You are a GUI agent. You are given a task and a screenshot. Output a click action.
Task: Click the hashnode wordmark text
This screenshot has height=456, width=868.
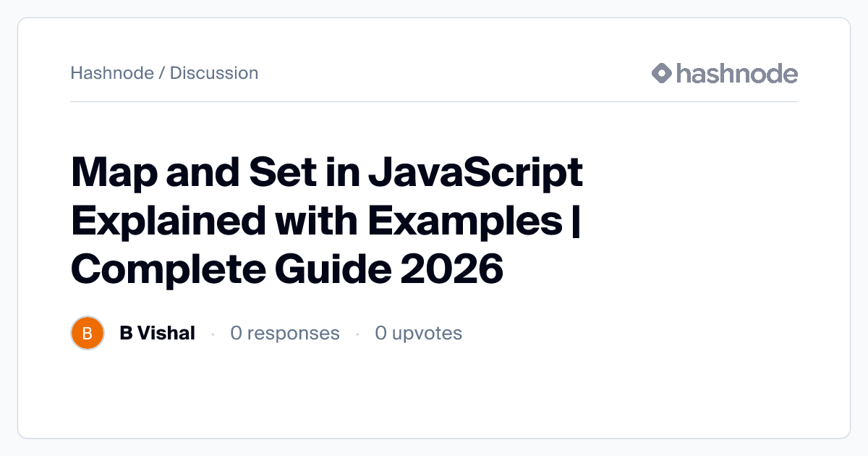(736, 73)
